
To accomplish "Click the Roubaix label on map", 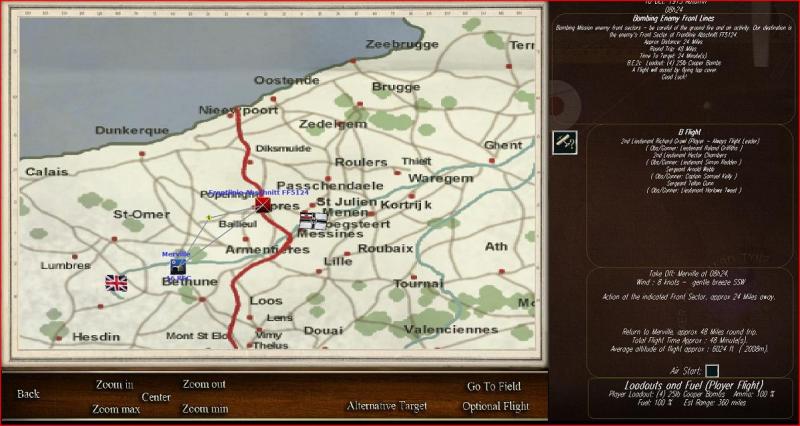I will [x=385, y=248].
